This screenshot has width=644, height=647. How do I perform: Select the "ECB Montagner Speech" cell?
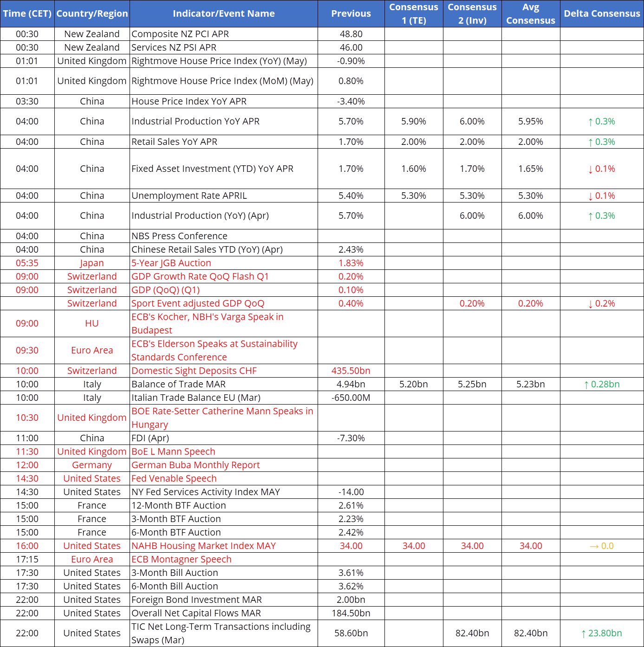[224, 559]
